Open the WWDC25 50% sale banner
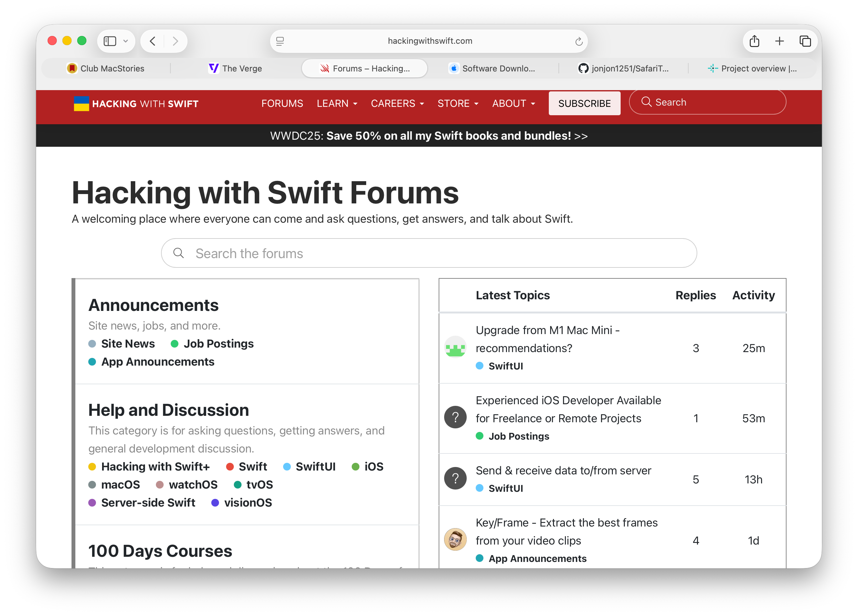 click(429, 135)
